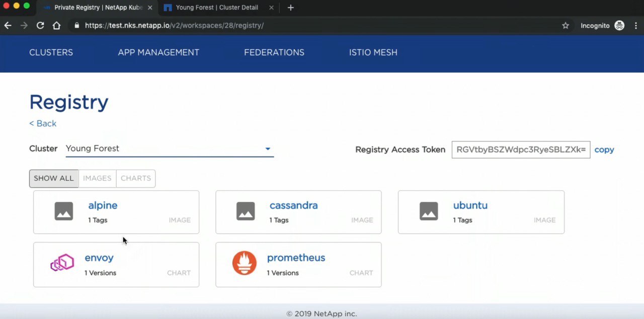Open the CLUSTERS navigation item
This screenshot has width=644, height=319.
point(51,52)
